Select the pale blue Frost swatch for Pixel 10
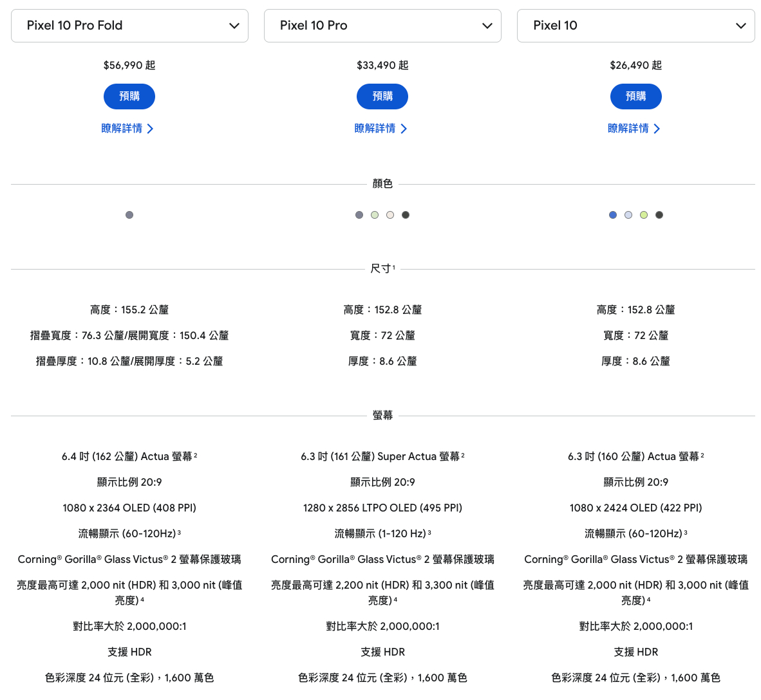The image size is (761, 700). coord(628,215)
